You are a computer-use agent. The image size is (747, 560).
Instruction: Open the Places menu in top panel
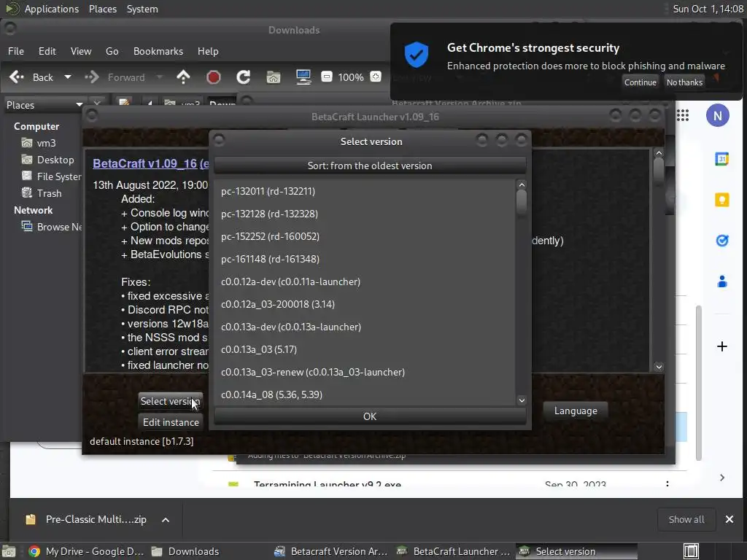click(x=103, y=9)
